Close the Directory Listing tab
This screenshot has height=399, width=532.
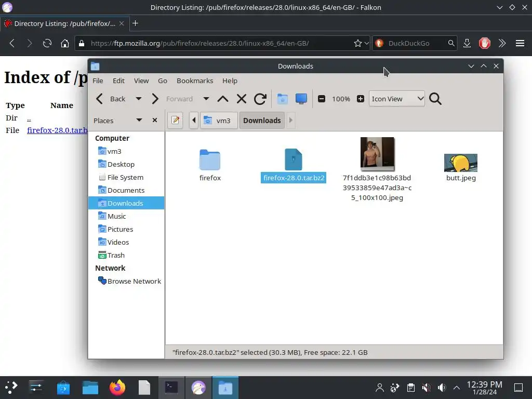[x=122, y=23]
